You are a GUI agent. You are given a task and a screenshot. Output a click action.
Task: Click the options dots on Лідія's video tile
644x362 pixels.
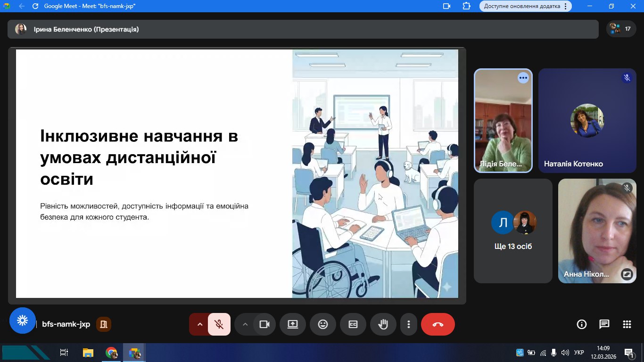523,78
